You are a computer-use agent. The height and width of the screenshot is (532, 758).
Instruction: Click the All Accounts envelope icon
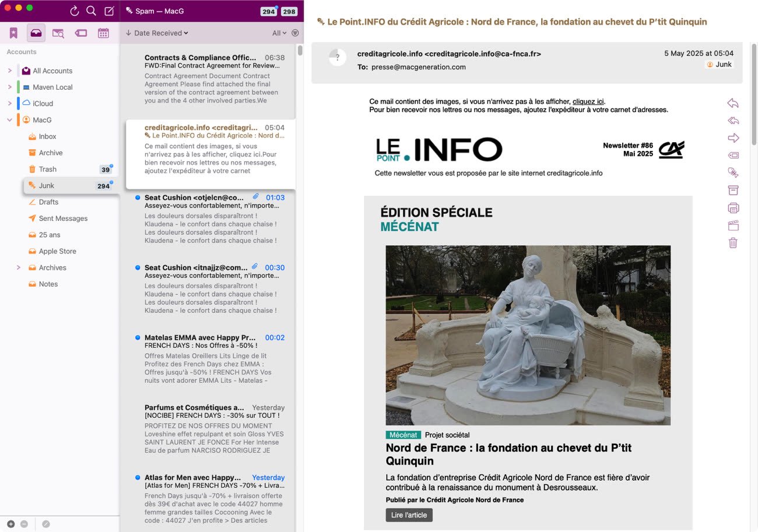point(26,71)
